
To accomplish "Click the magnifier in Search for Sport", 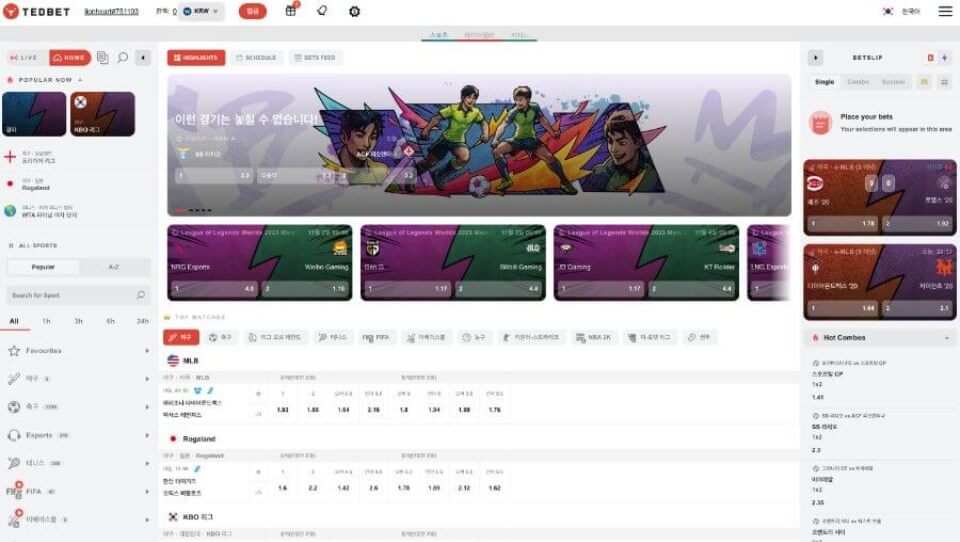I will (141, 295).
